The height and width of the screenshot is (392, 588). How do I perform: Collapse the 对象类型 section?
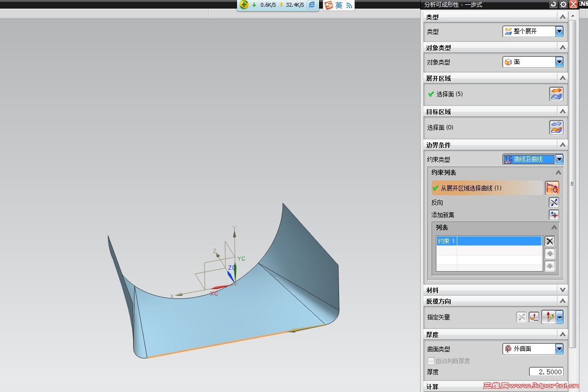[x=563, y=48]
